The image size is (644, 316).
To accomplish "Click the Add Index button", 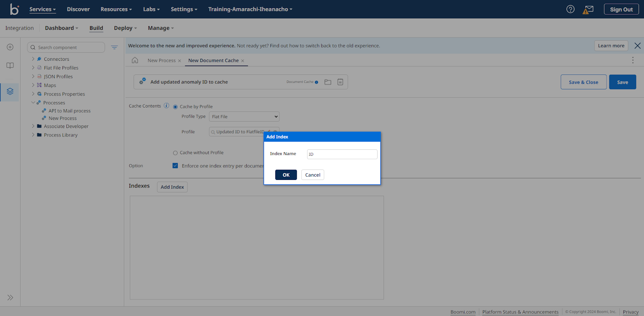I will point(172,187).
